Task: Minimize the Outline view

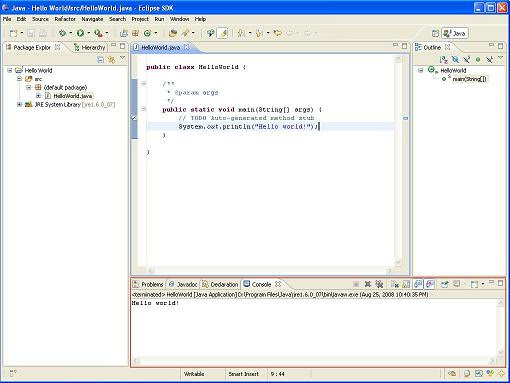Action: tap(491, 45)
